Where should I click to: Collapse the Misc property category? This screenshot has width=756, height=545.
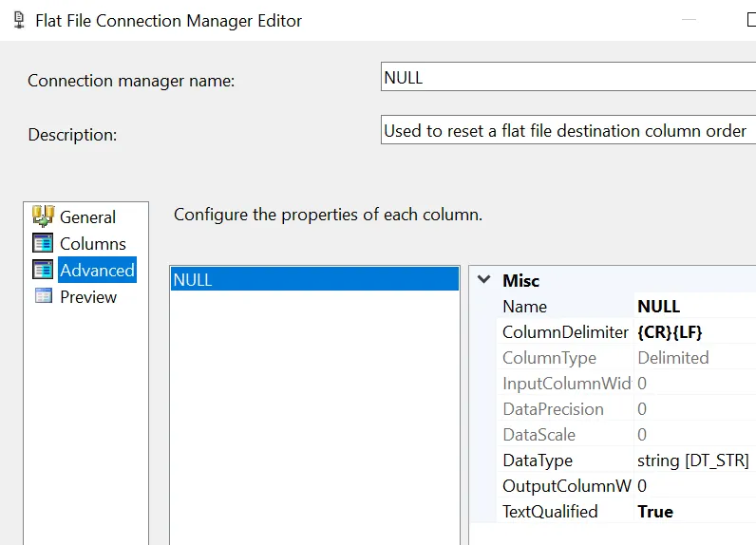(x=484, y=280)
